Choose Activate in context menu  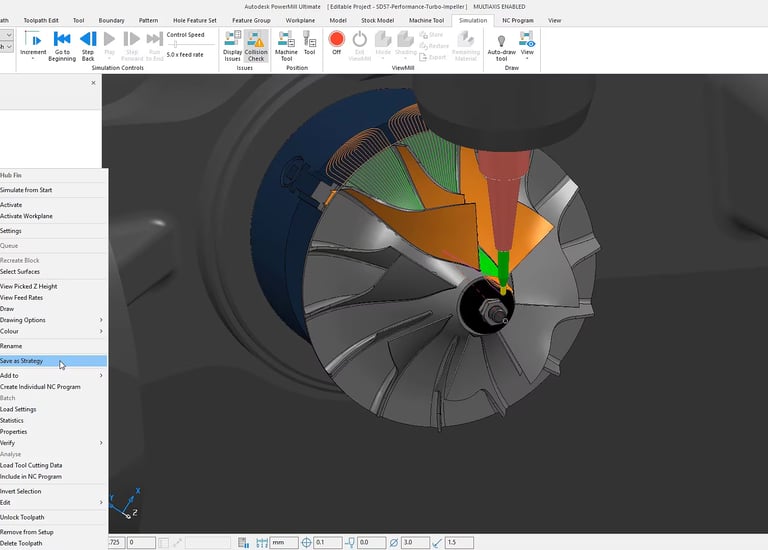[53, 205]
